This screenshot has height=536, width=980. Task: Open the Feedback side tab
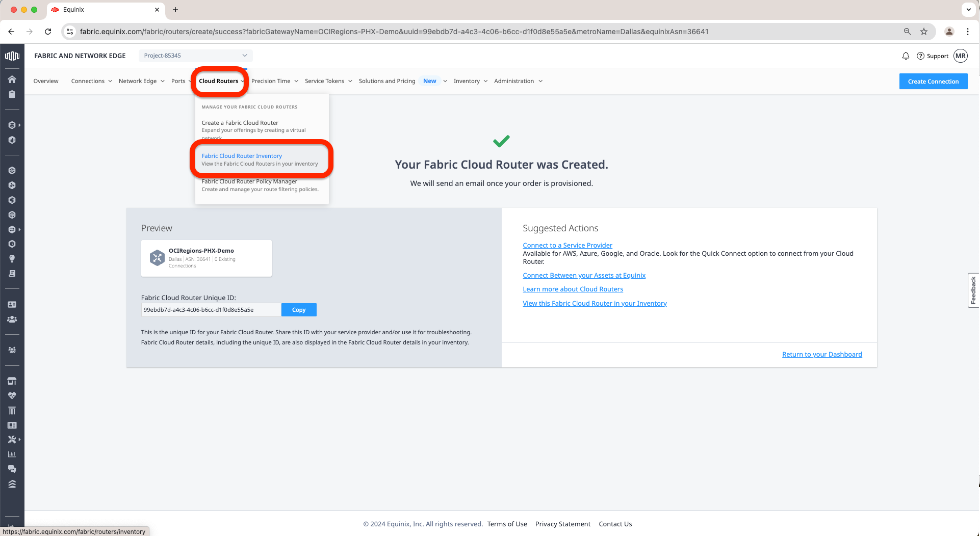(973, 290)
